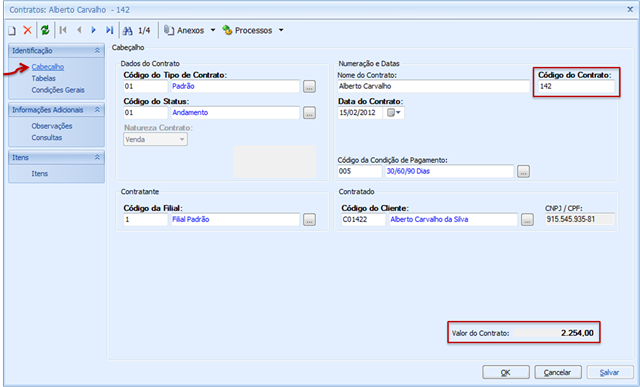Go to previous record arrow

point(79,30)
